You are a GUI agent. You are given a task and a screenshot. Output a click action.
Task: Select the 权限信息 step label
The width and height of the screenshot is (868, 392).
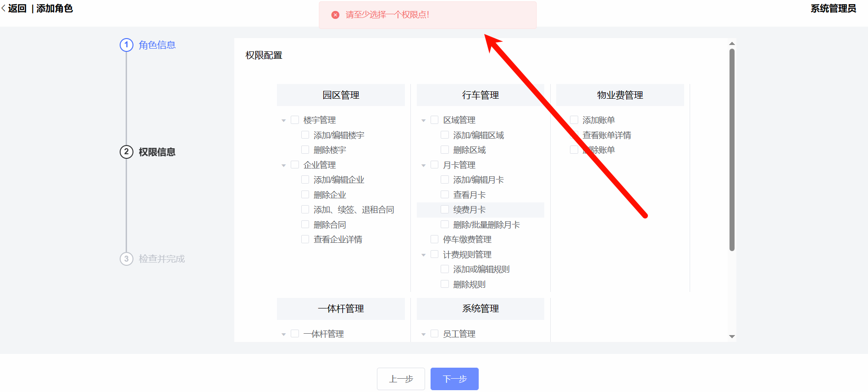[x=157, y=152]
